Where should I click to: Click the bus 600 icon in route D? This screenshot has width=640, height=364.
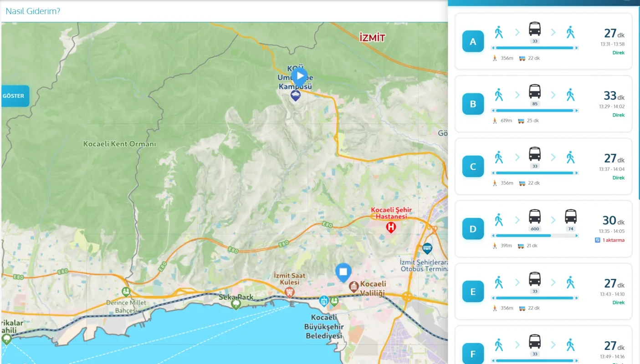point(535,217)
